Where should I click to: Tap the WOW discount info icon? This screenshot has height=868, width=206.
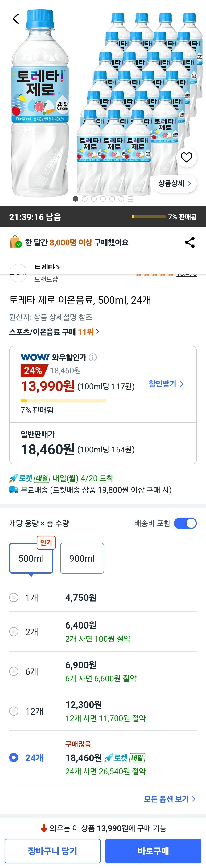pyautogui.click(x=93, y=357)
